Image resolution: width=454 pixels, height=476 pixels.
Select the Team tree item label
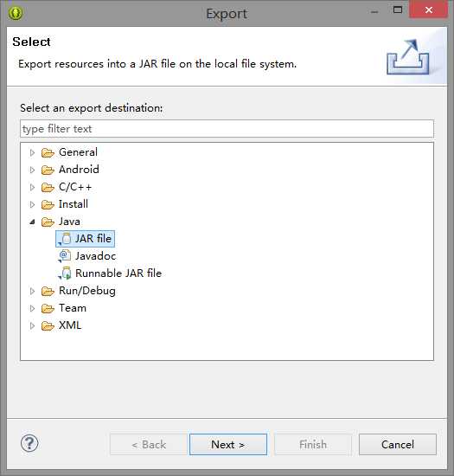point(73,308)
